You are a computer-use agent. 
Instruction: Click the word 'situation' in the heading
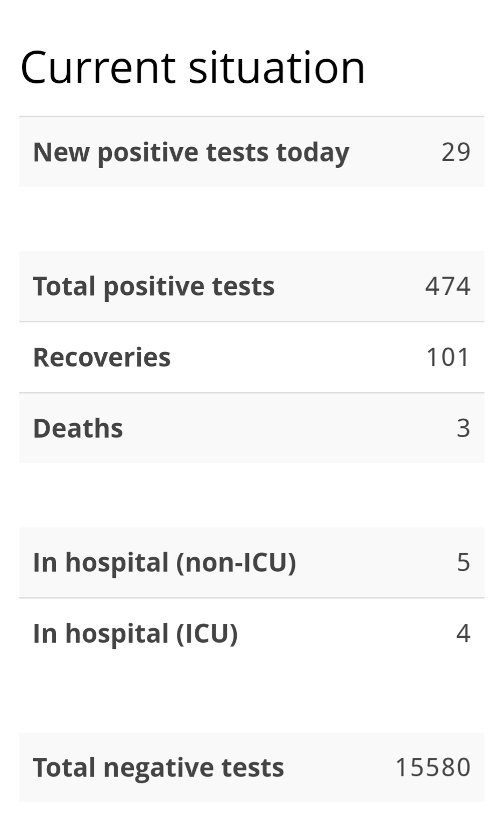(278, 67)
